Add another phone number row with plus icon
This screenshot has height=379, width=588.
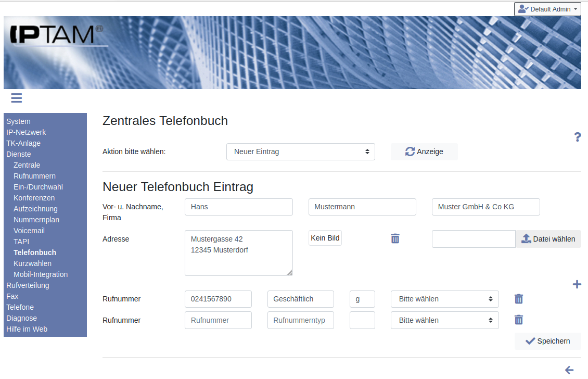pos(577,284)
